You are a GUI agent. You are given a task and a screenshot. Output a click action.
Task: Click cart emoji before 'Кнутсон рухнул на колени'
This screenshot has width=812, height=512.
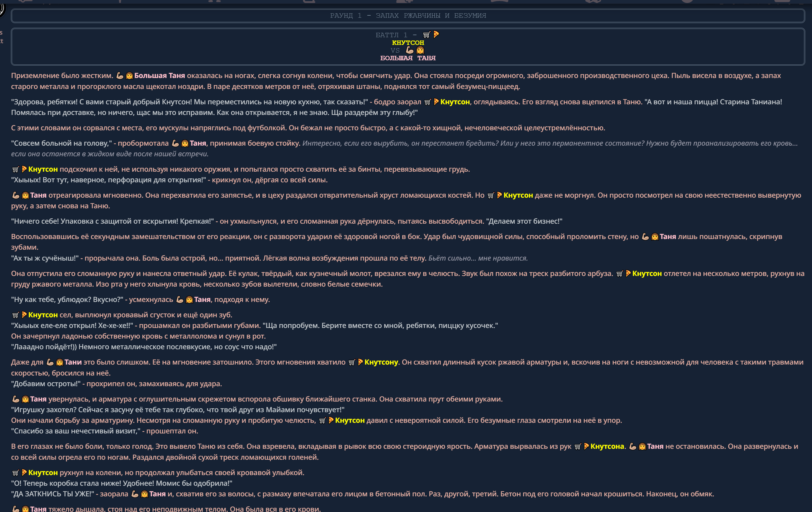tap(16, 473)
